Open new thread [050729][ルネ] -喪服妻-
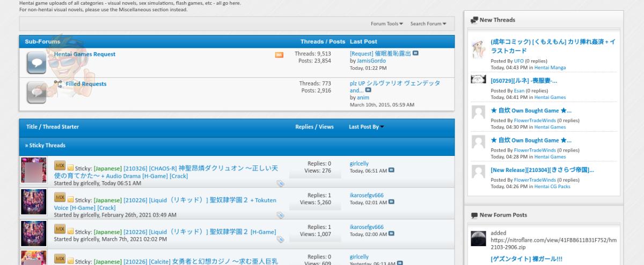 524,81
